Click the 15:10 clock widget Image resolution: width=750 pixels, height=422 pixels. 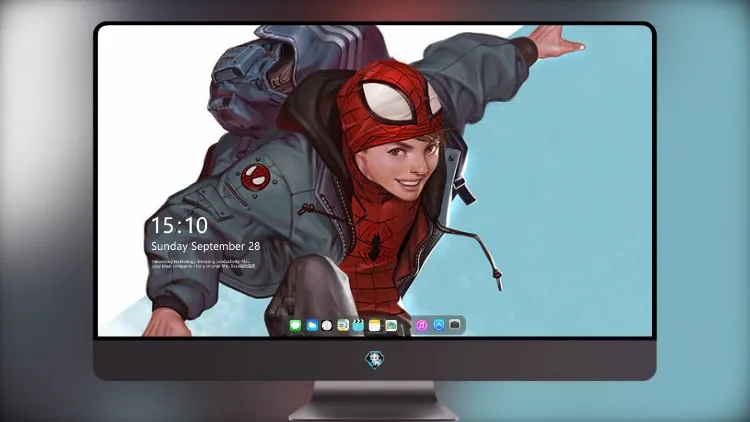[179, 225]
